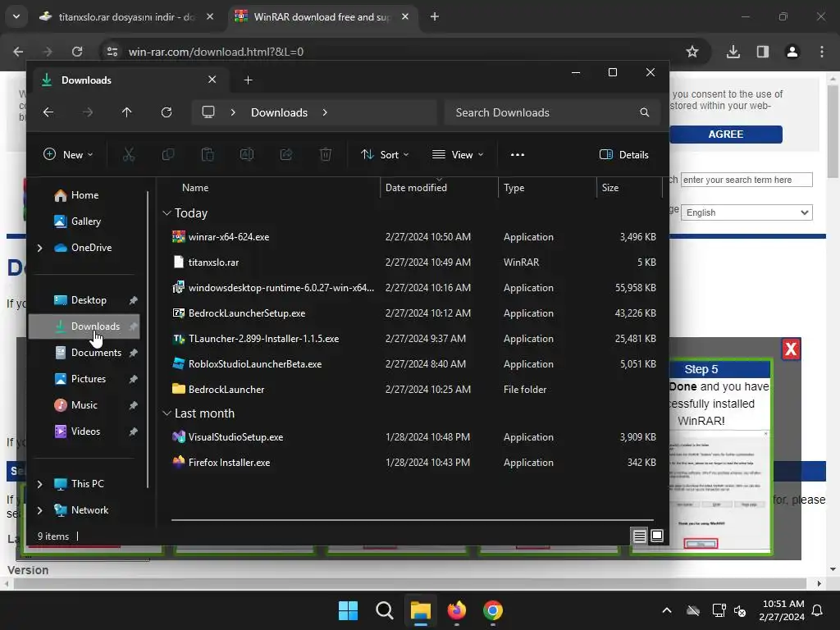840x630 pixels.
Task: Click the search magnifier icon in Explorer
Action: [645, 112]
